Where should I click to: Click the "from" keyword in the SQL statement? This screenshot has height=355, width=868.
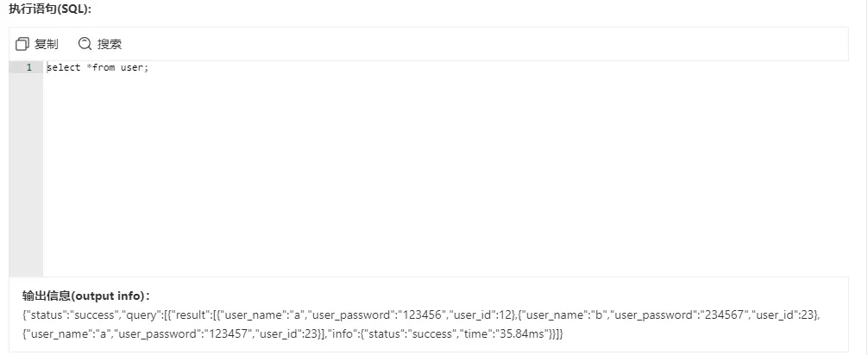(104, 67)
